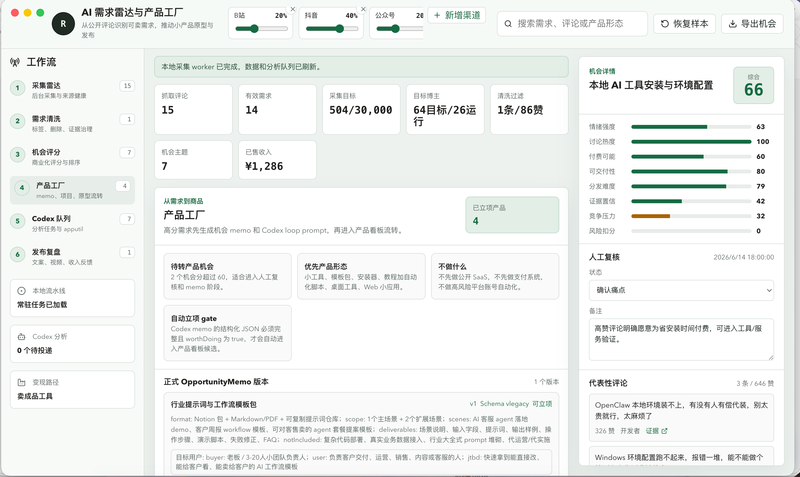
Task: Click step number 3 circle icon
Action: click(17, 154)
